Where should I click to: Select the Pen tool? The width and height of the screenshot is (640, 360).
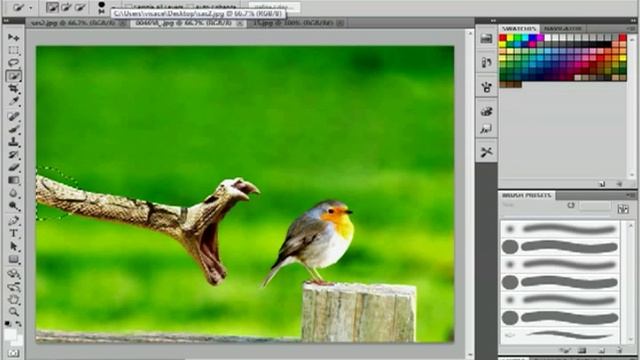tap(13, 221)
